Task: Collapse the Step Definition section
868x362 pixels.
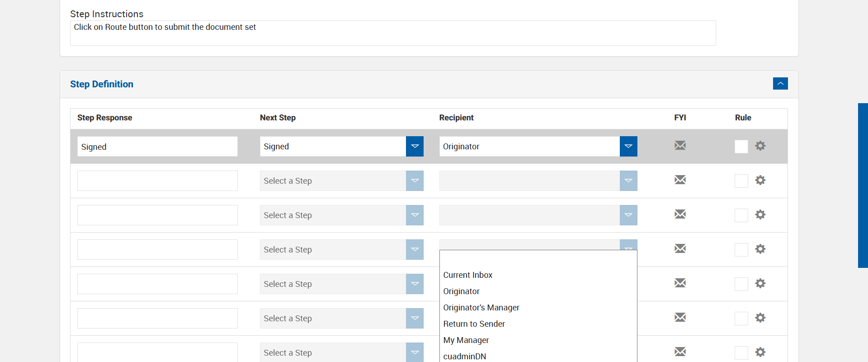Action: point(780,84)
